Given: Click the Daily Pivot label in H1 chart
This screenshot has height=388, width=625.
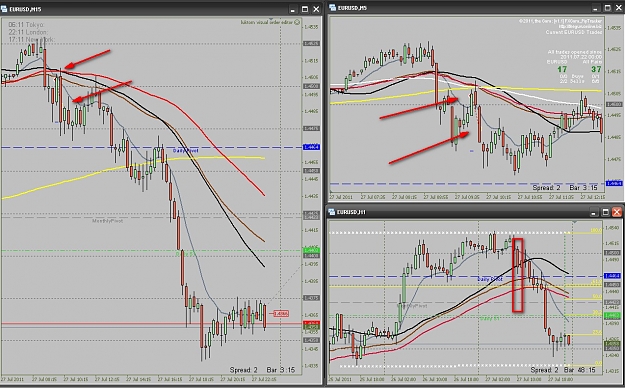Looking at the screenshot, I should tap(490, 280).
